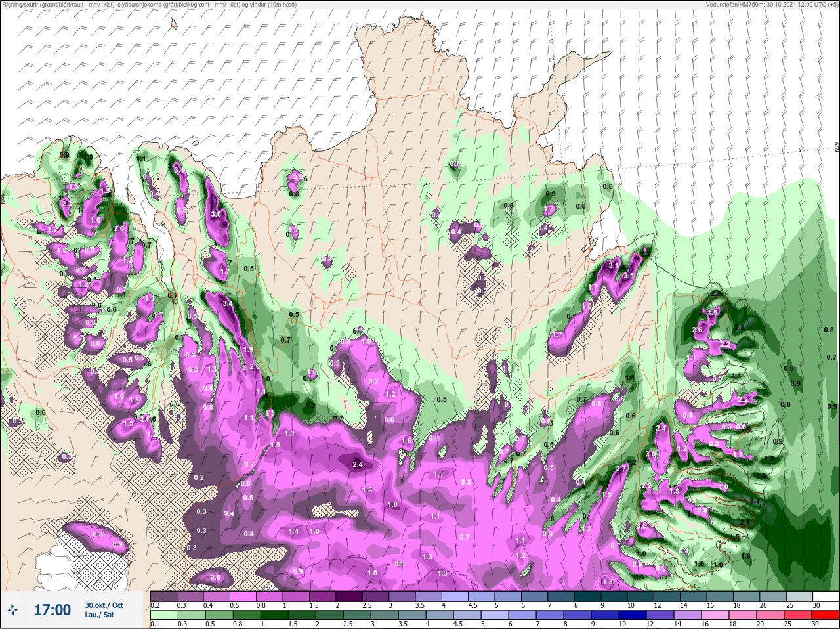
Task: Pick the snow legend swatch labeled 0.8
Action: point(270,596)
